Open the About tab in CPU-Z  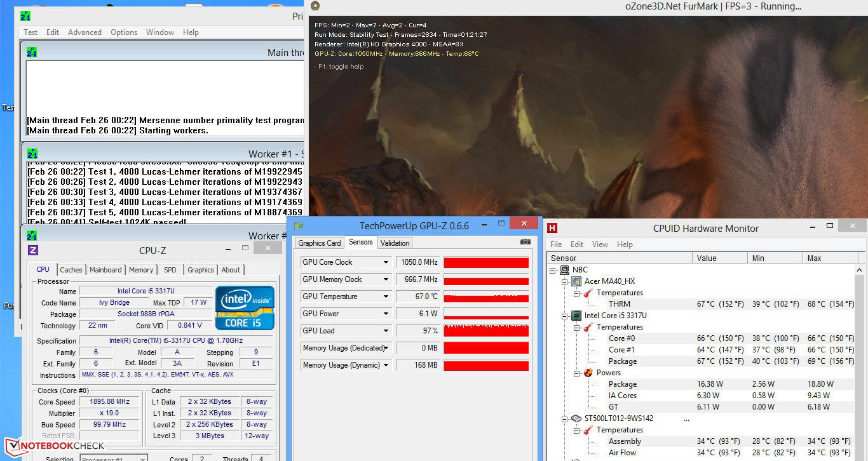coord(231,270)
